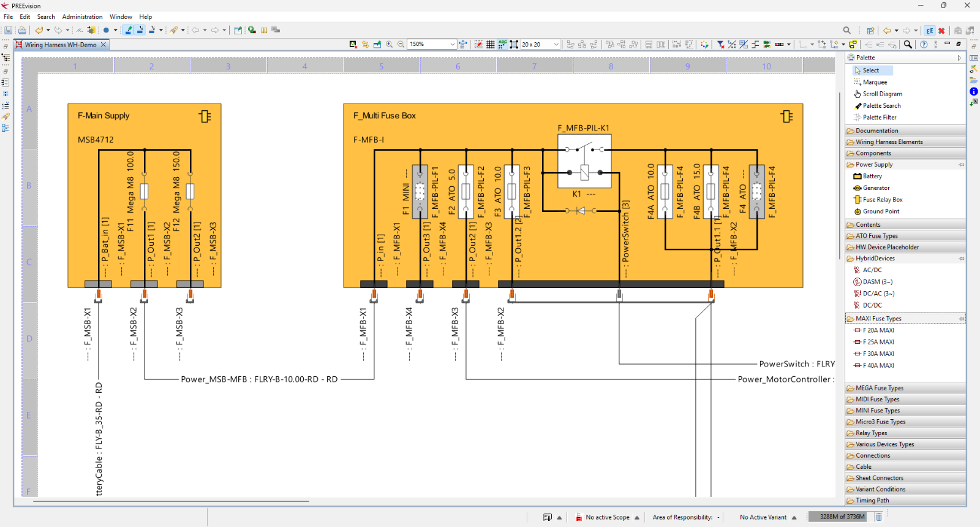This screenshot has width=980, height=527.
Task: Click the F_Multi Fuse Box component symbol icon
Action: tap(787, 116)
